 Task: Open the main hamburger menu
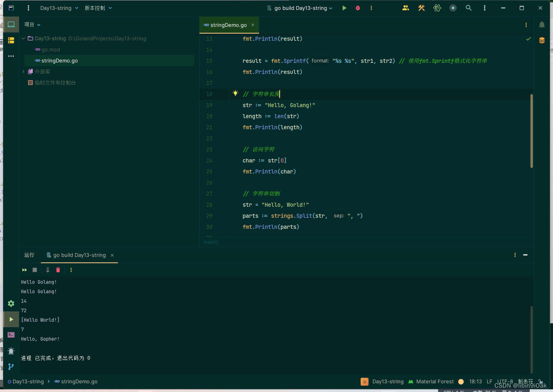[28, 8]
